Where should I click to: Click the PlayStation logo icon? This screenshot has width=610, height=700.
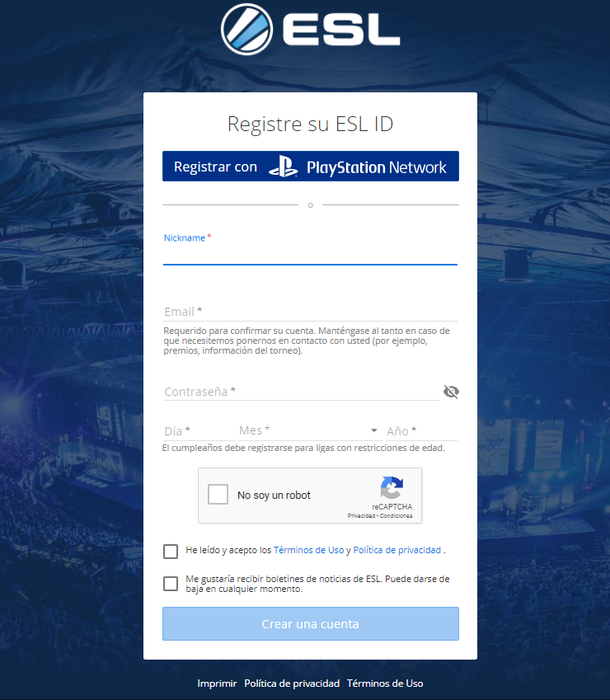pyautogui.click(x=283, y=167)
